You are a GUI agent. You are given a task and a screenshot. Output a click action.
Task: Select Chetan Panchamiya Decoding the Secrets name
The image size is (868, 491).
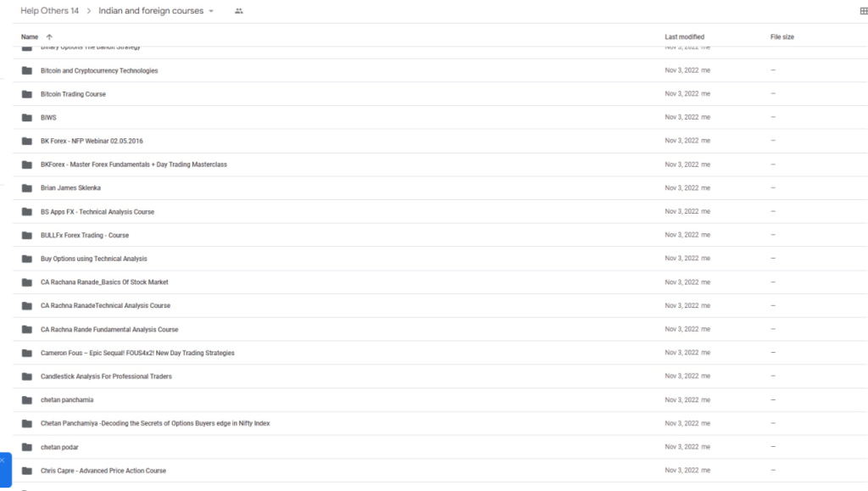155,423
